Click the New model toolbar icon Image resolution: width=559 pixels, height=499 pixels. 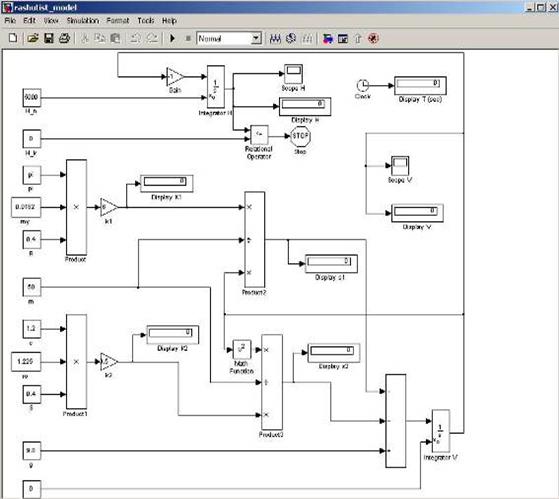coord(13,38)
